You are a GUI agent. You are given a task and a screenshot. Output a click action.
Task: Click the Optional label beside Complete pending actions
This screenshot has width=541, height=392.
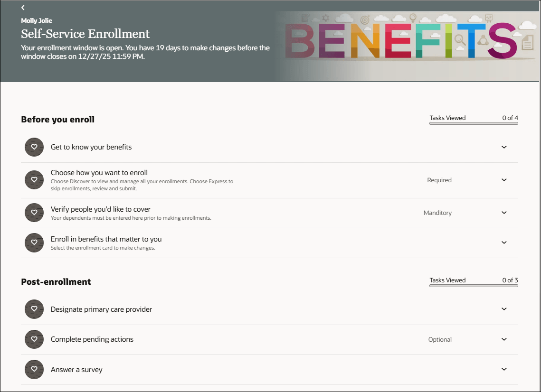point(440,339)
